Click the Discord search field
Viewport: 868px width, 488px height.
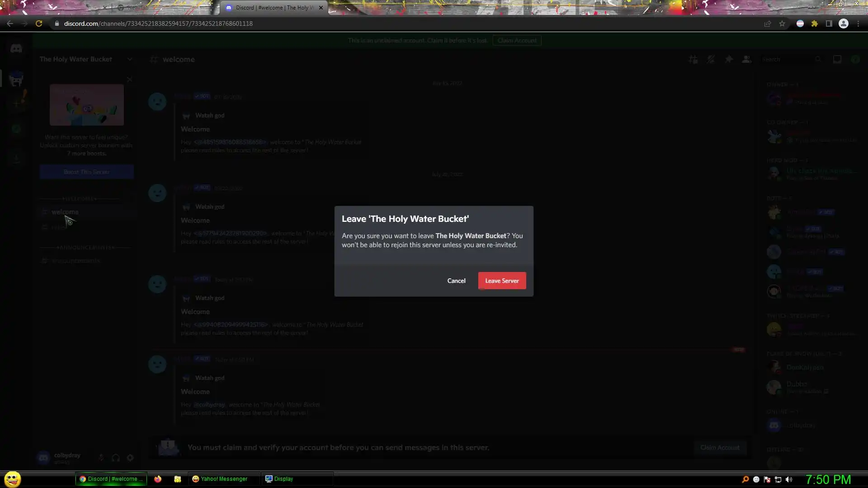pos(787,59)
